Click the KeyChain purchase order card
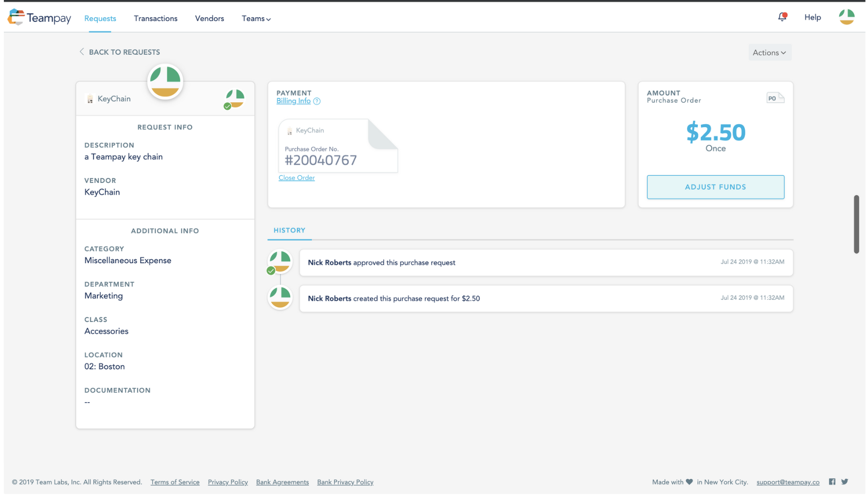This screenshot has width=868, height=497. tap(338, 146)
